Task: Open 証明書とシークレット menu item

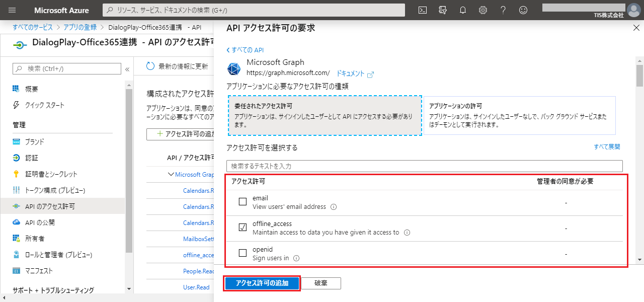Action: [51, 174]
